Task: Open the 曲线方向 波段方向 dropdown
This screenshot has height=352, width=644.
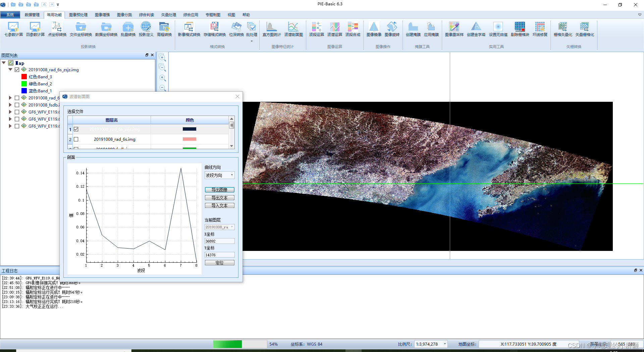Action: coord(220,175)
